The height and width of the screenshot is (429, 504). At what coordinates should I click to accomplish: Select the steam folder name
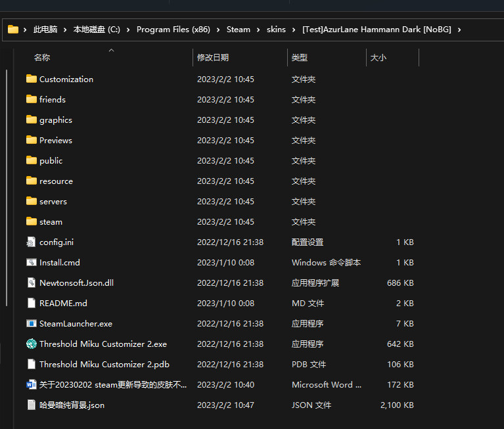(x=51, y=222)
